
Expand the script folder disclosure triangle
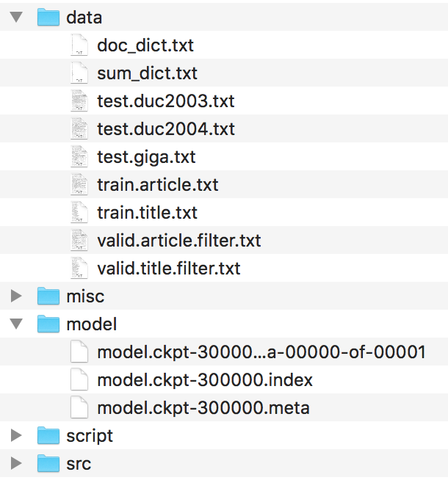pyautogui.click(x=17, y=436)
